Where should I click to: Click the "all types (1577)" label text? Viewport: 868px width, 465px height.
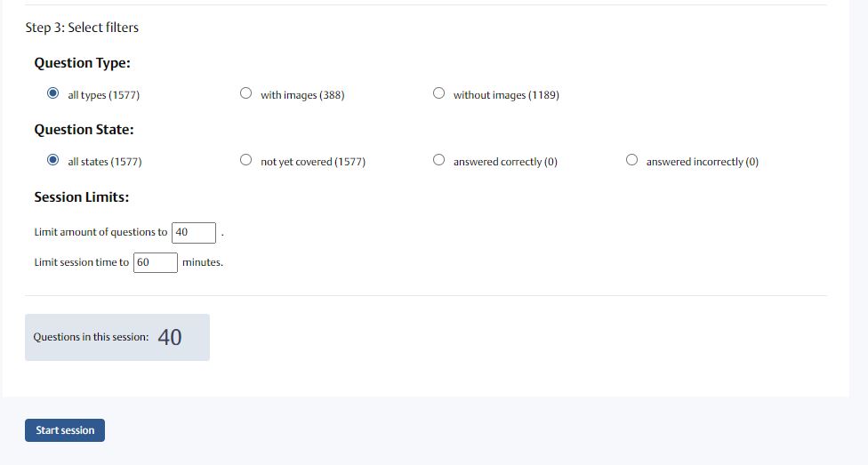coord(103,95)
